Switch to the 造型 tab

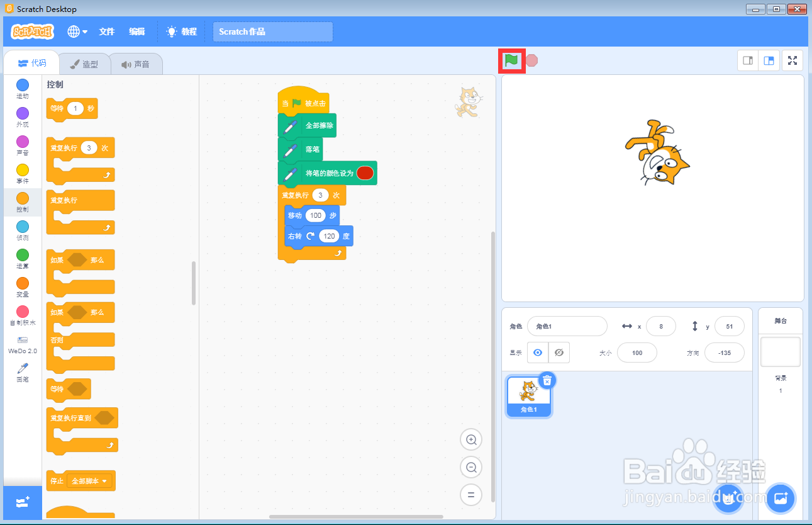(x=84, y=64)
